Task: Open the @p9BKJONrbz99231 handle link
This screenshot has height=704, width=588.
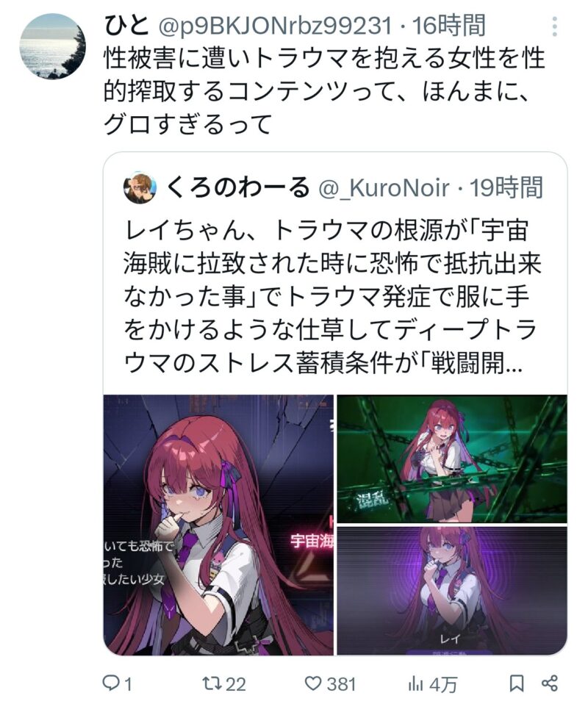Action: tap(276, 26)
